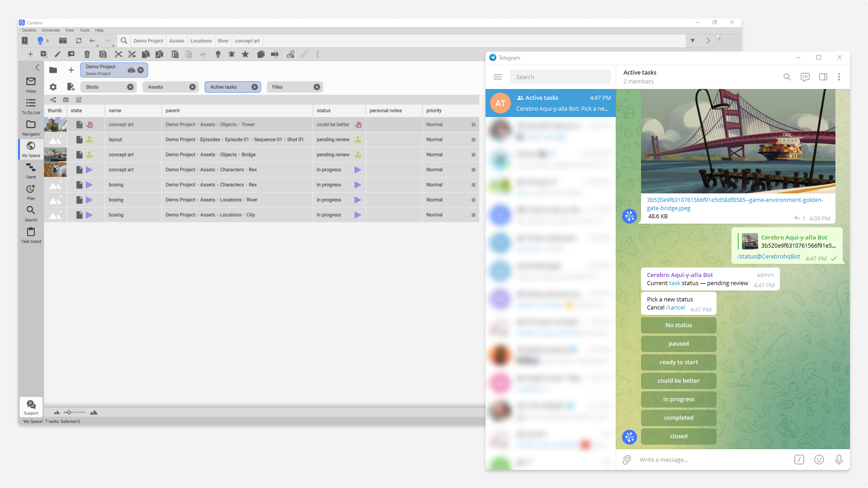This screenshot has width=868, height=488.
Task: Open the Plan sidebar item
Action: [x=31, y=192]
